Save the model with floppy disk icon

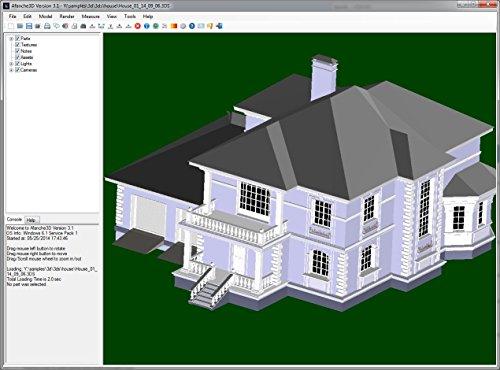click(x=29, y=26)
